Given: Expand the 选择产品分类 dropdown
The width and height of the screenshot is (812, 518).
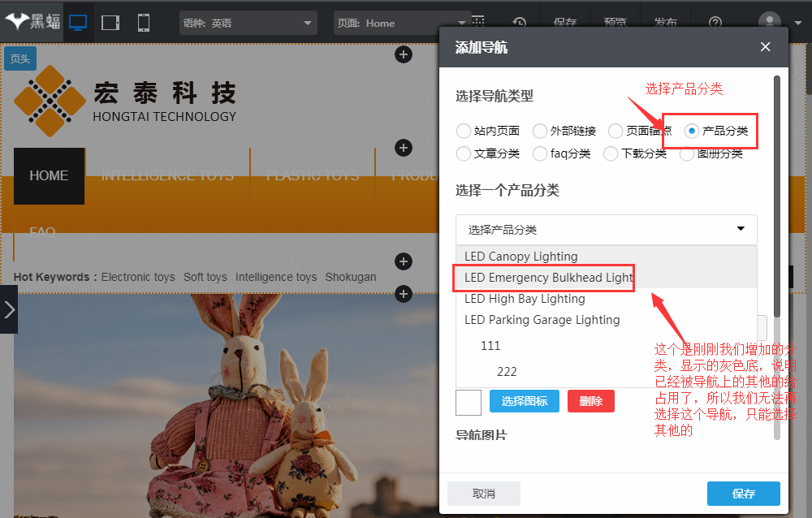Looking at the screenshot, I should pos(606,230).
